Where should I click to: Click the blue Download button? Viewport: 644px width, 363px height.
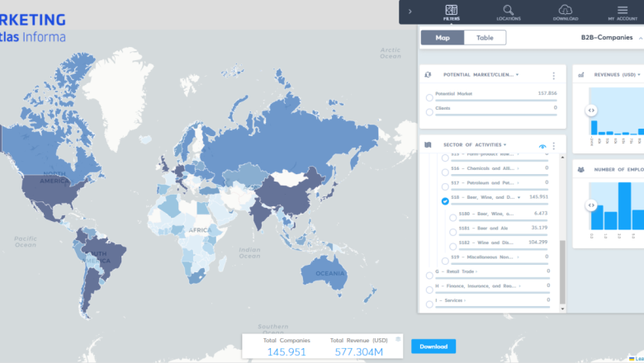pyautogui.click(x=433, y=346)
